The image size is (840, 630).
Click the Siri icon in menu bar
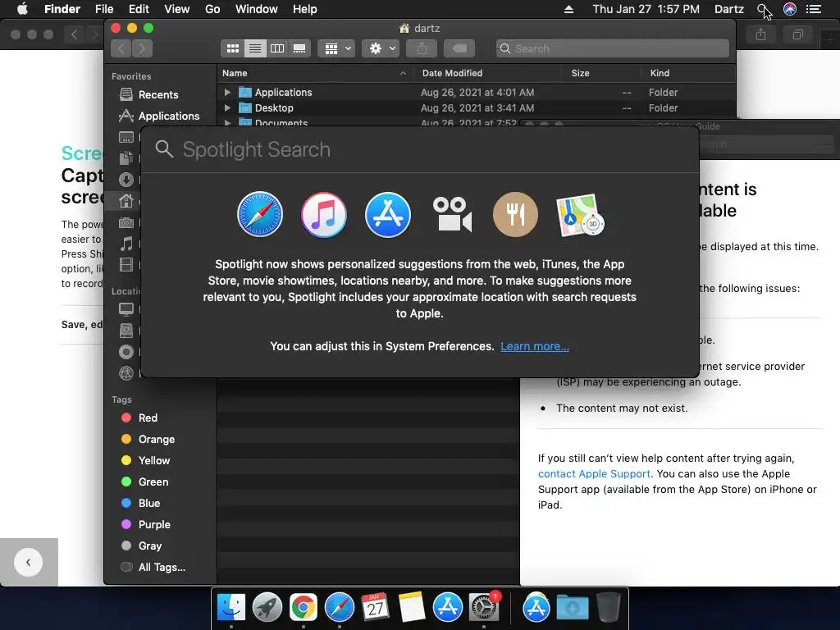(x=790, y=9)
